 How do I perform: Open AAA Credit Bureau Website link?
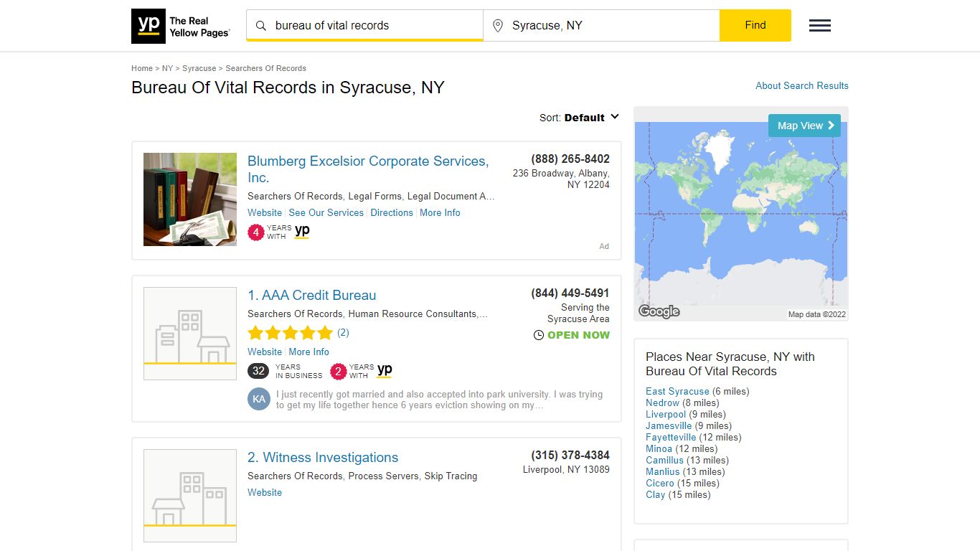coord(265,352)
